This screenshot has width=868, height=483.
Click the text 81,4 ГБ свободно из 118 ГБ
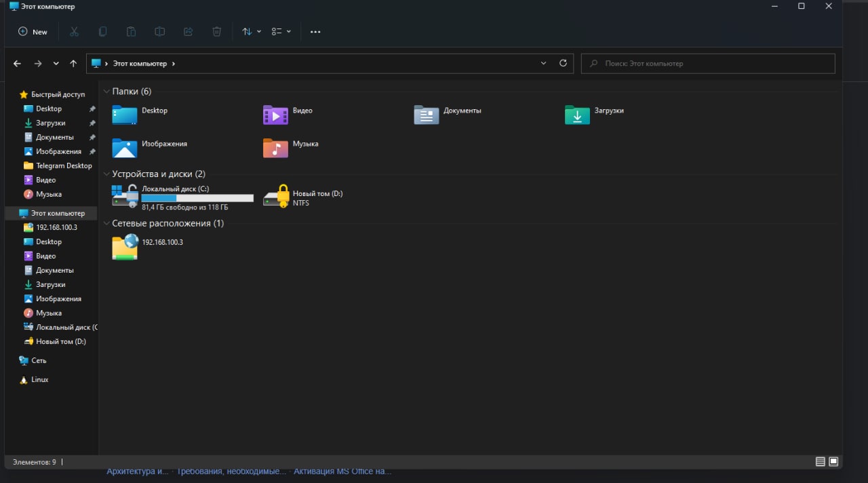pyautogui.click(x=184, y=208)
